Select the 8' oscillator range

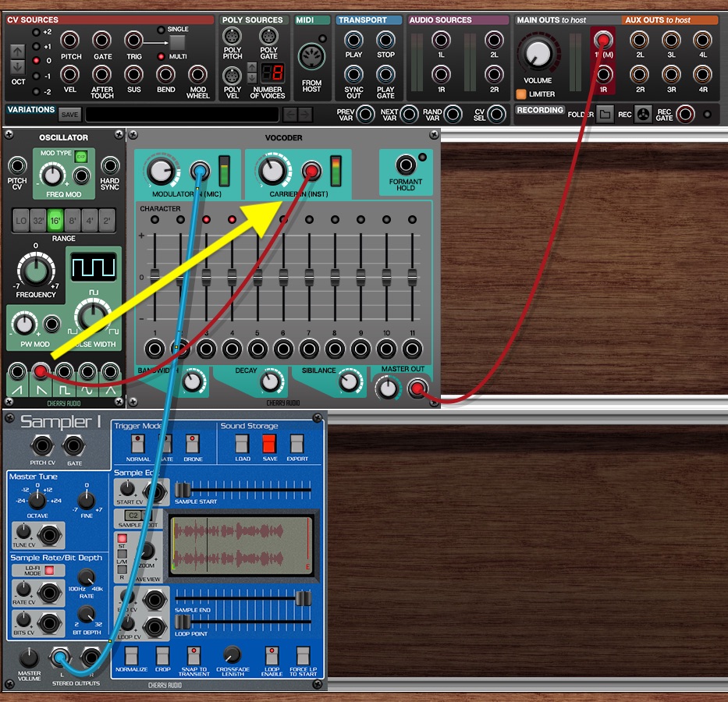click(73, 221)
